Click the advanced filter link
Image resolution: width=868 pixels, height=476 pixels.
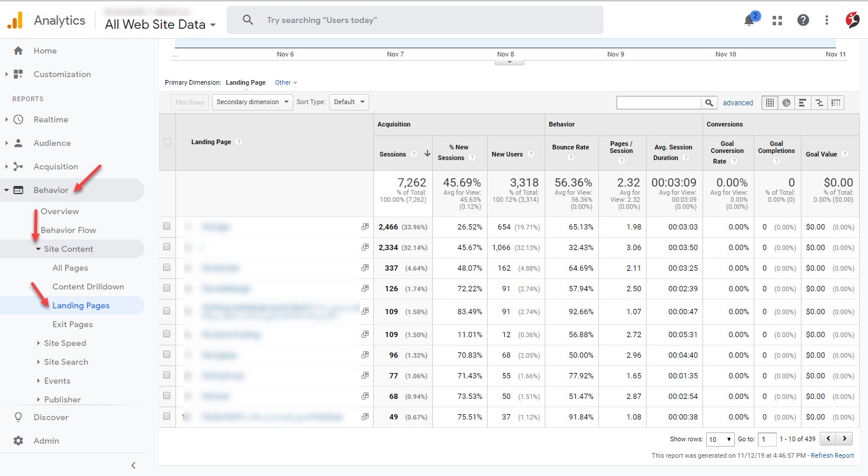tap(738, 102)
